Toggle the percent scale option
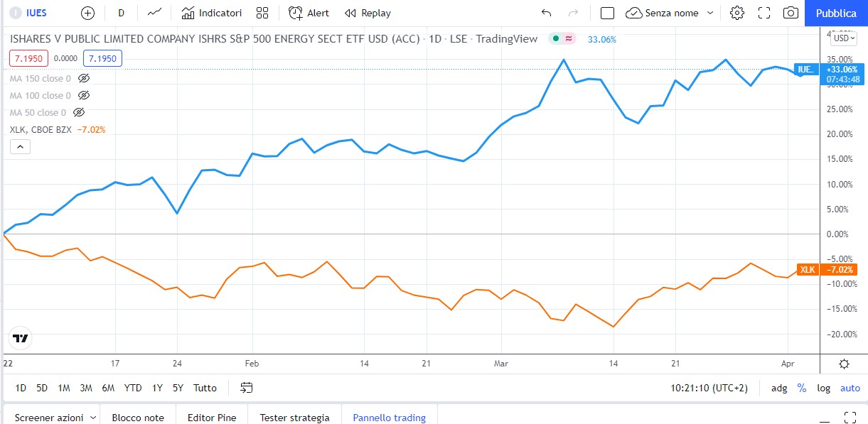 tap(802, 388)
